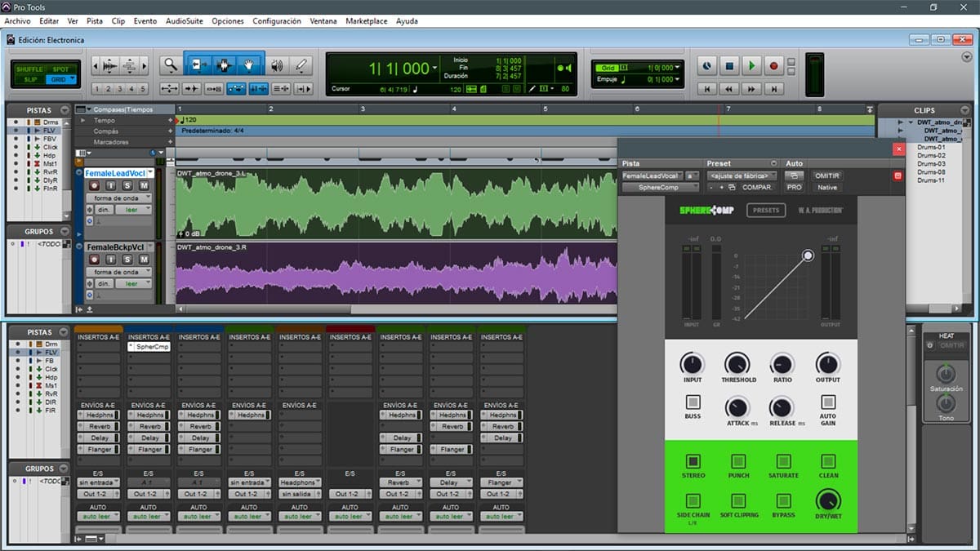Click the Fast Forward transport button
980x551 pixels.
click(752, 88)
